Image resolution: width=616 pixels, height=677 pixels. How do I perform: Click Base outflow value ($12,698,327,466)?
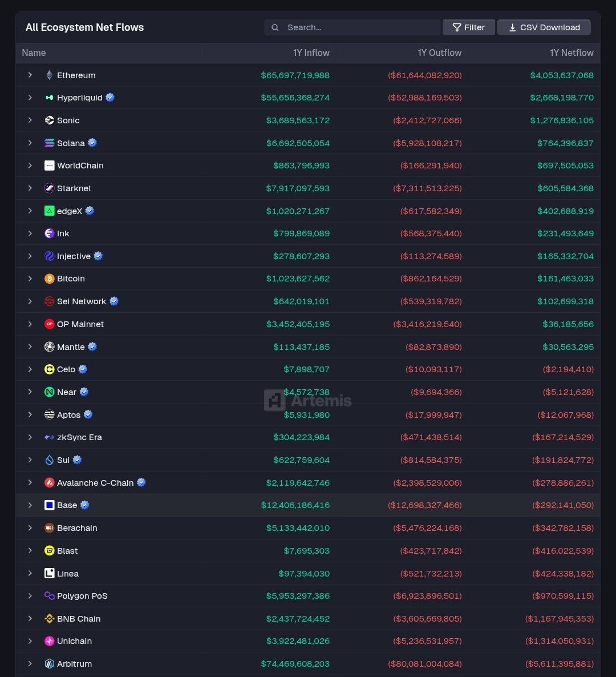425,505
